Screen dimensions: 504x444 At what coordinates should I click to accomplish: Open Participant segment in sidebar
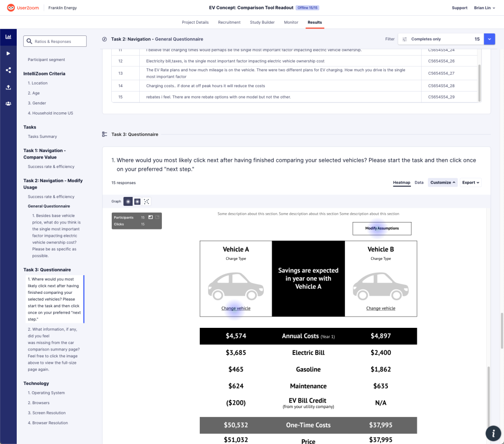click(46, 60)
